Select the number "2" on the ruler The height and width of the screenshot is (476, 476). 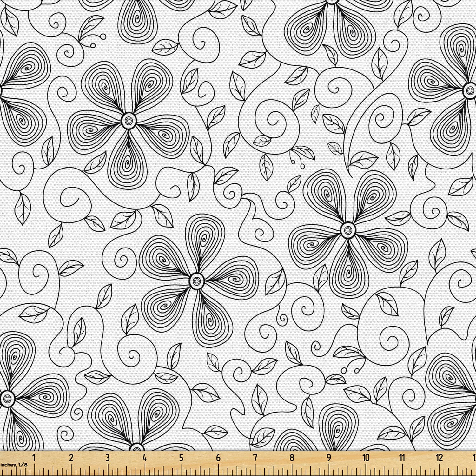71,458
